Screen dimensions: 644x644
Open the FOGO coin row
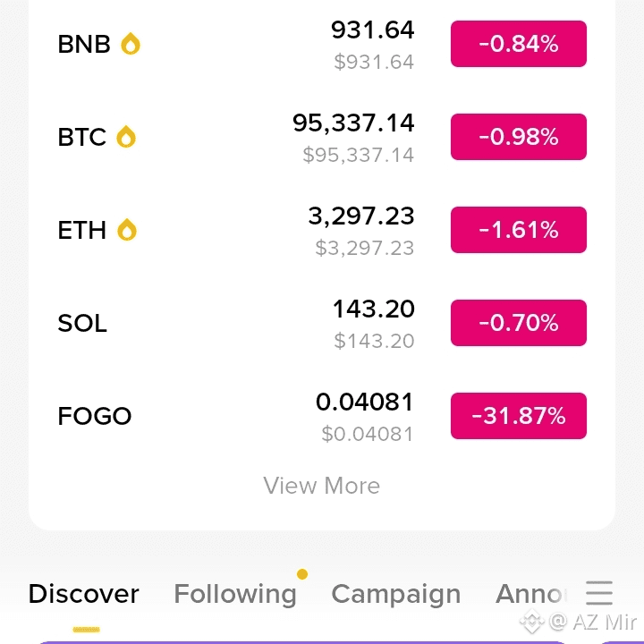coord(322,416)
